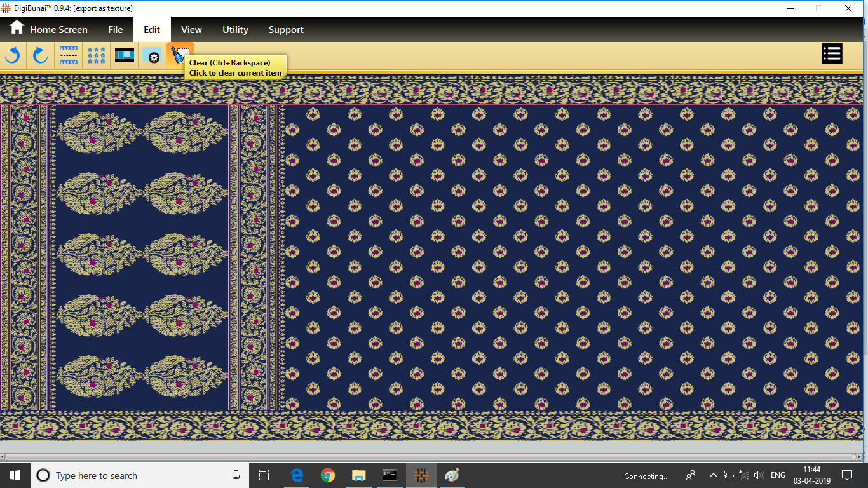Click the film strip preview icon
The width and height of the screenshot is (868, 488).
pos(125,56)
